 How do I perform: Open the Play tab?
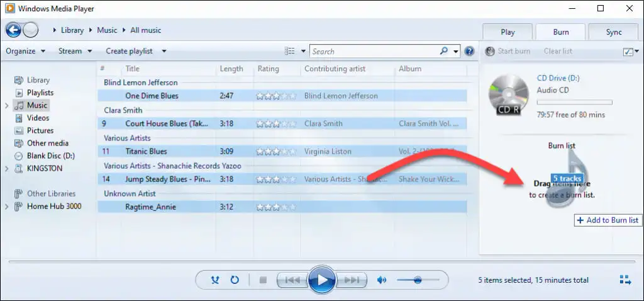508,32
